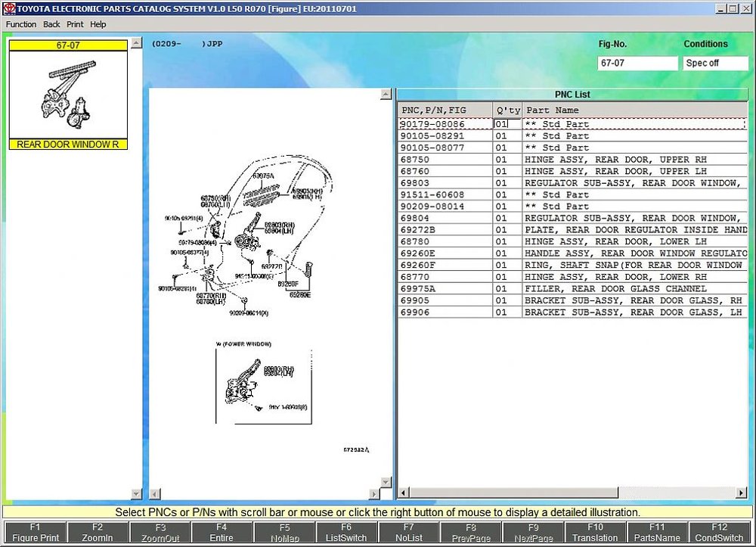The width and height of the screenshot is (756, 547).
Task: Open the Print menu
Action: pyautogui.click(x=75, y=24)
